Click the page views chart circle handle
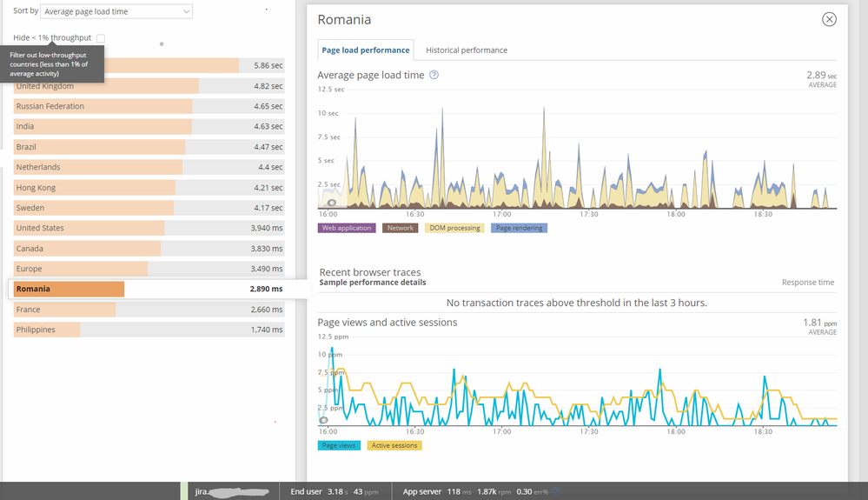Screen dimensions: 868x500 point(324,420)
